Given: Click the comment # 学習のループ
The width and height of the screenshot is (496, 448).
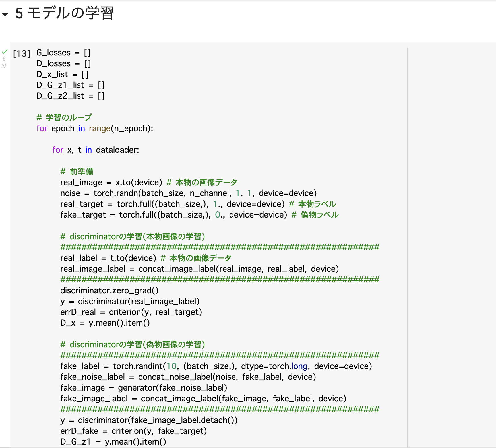Looking at the screenshot, I should point(64,117).
